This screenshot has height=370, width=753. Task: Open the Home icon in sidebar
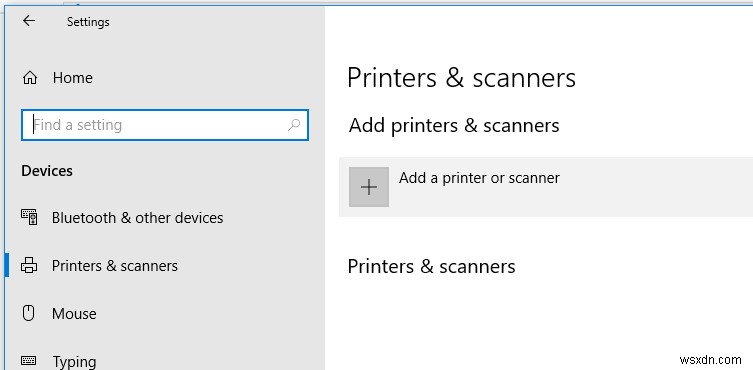click(x=30, y=78)
